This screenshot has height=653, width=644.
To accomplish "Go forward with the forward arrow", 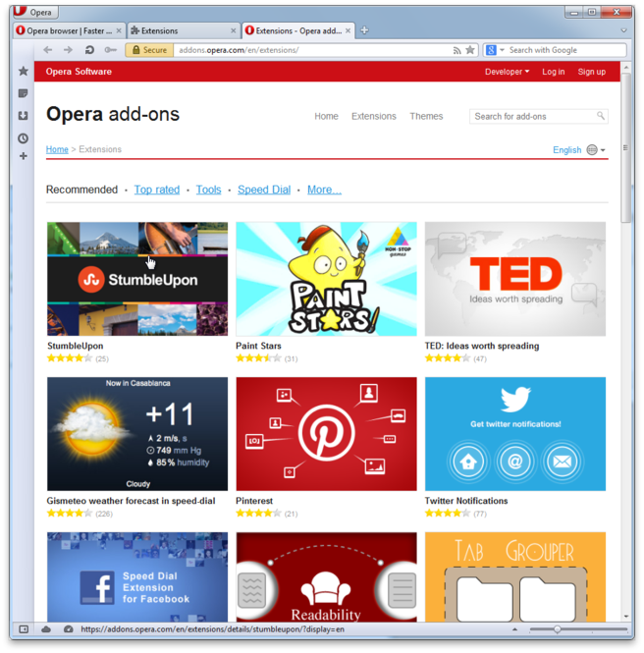I will tap(68, 50).
